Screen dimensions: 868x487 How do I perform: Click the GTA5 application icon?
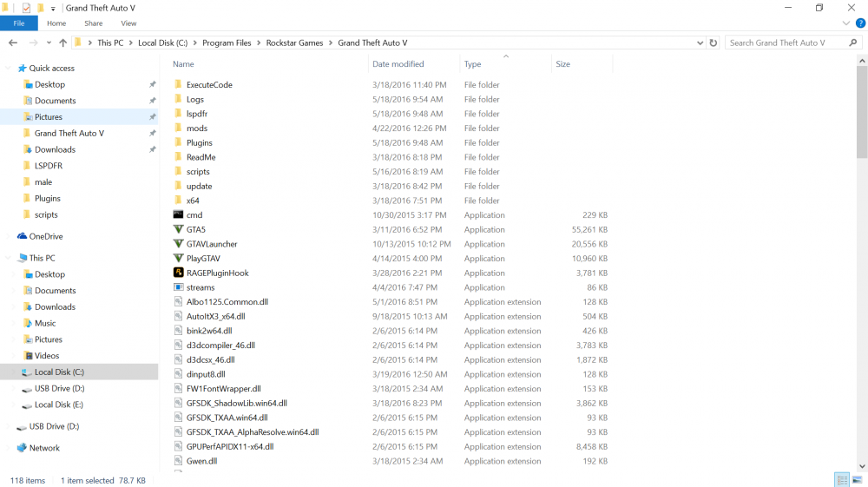coord(178,229)
